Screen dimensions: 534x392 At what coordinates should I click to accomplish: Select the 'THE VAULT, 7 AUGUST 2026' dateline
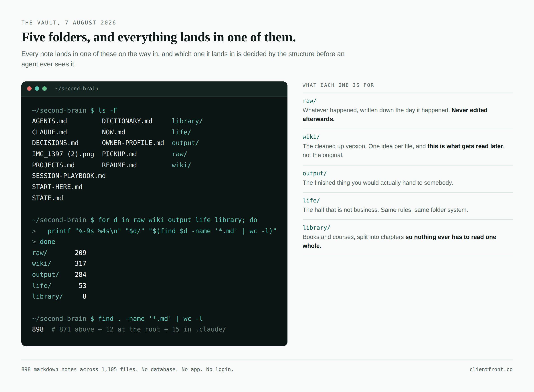tap(69, 23)
